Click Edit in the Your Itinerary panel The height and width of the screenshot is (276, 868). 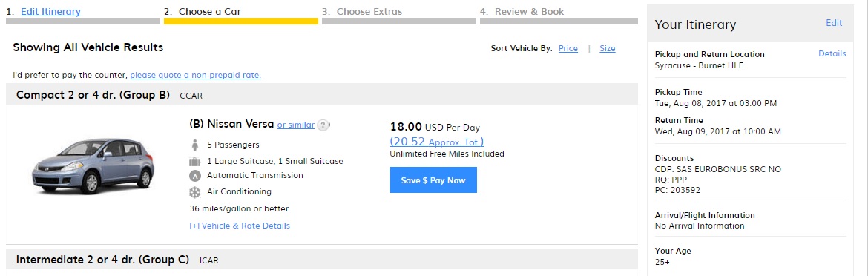834,23
